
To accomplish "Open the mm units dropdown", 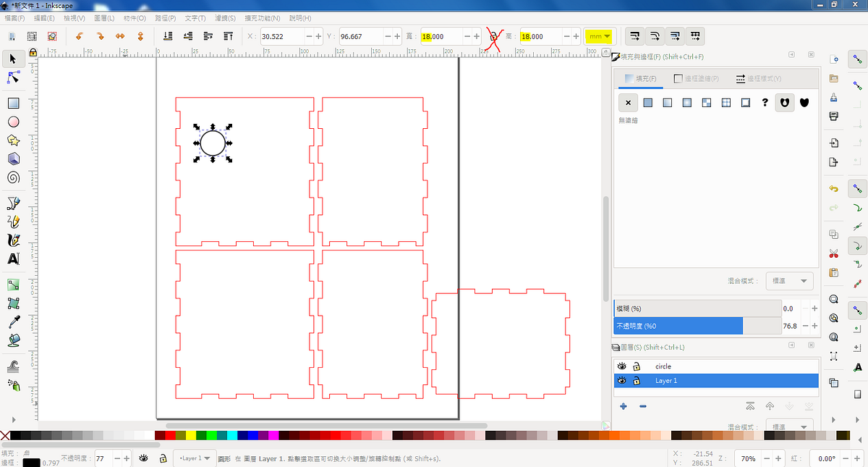I will click(599, 36).
